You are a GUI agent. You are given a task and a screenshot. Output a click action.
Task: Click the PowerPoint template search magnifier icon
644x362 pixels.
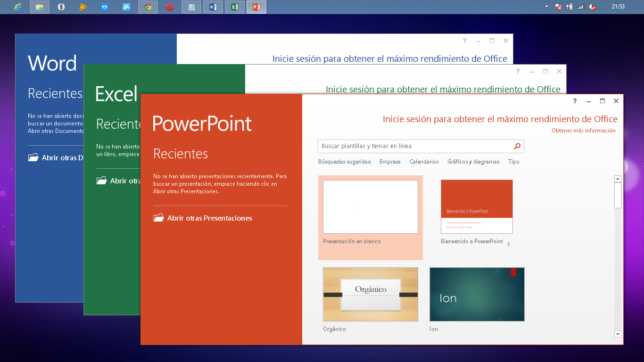point(517,146)
